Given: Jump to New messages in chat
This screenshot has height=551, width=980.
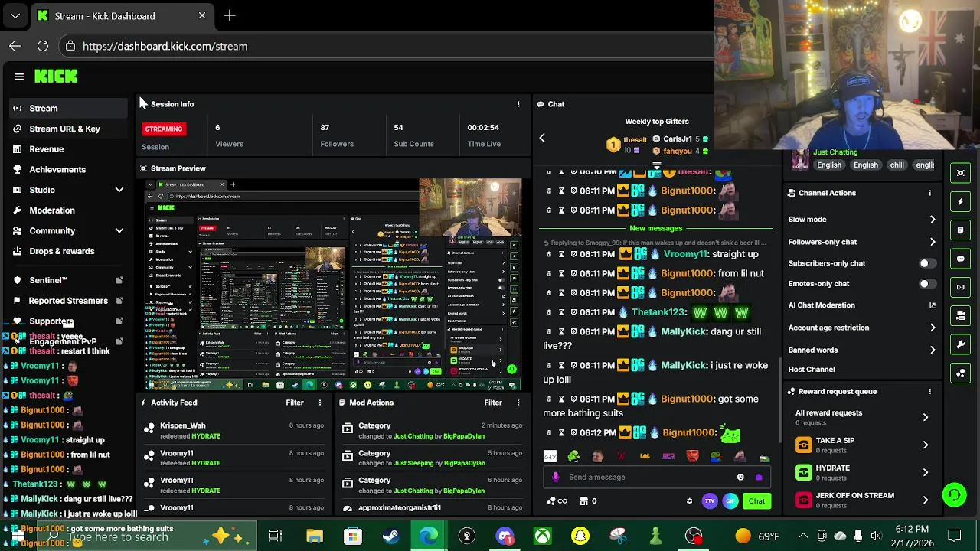Looking at the screenshot, I should (x=655, y=228).
